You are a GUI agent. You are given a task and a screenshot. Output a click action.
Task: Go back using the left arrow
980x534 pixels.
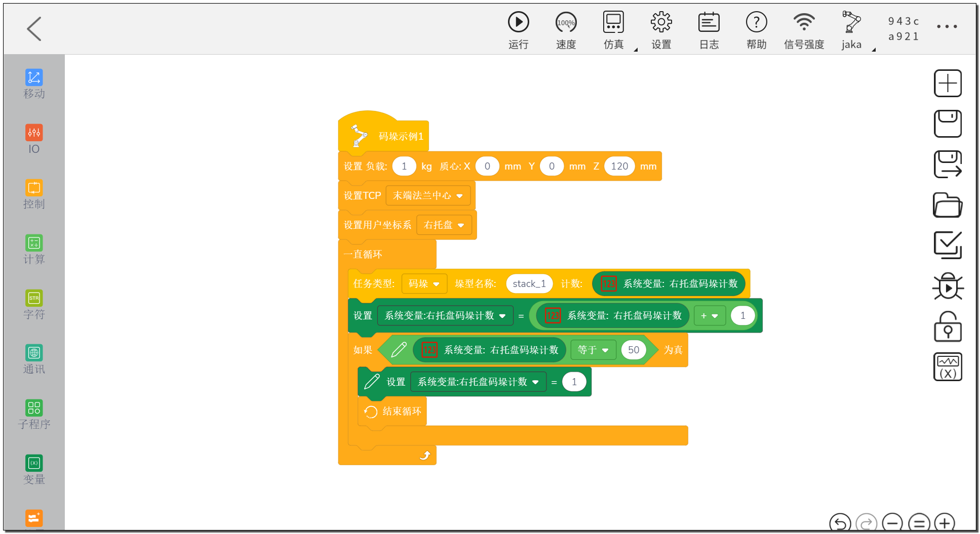pos(34,28)
